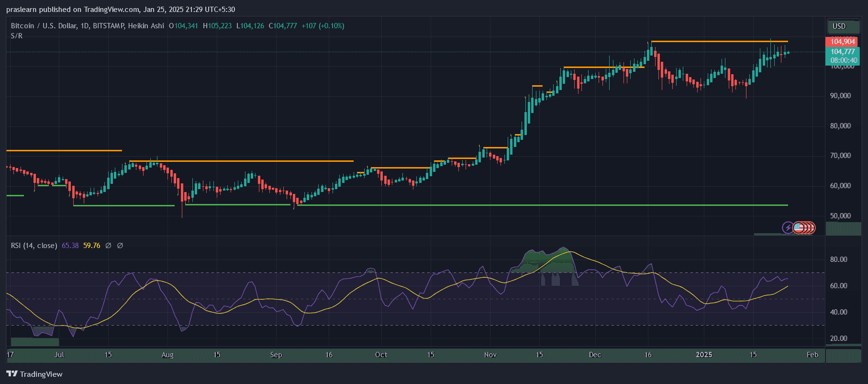868x384 pixels.
Task: Click the Nov label on the time axis
Action: (490, 355)
